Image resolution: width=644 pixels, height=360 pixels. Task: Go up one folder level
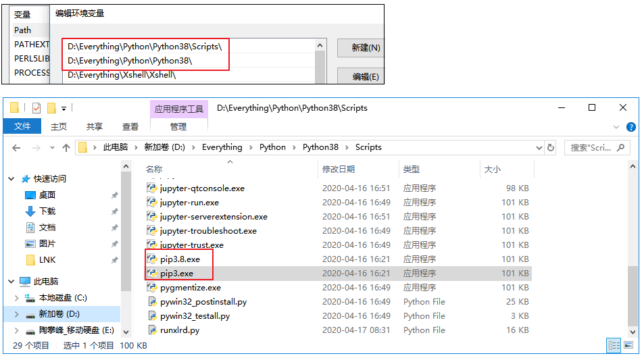(x=66, y=148)
